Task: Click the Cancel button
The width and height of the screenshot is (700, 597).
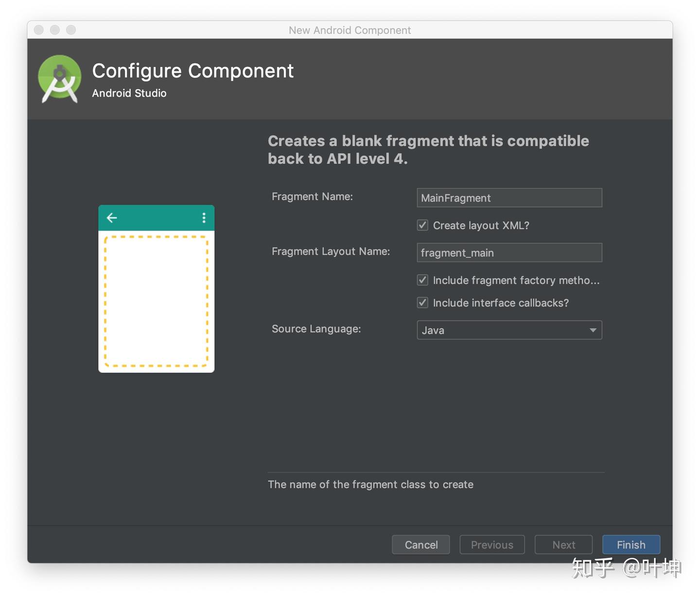Action: pos(421,545)
